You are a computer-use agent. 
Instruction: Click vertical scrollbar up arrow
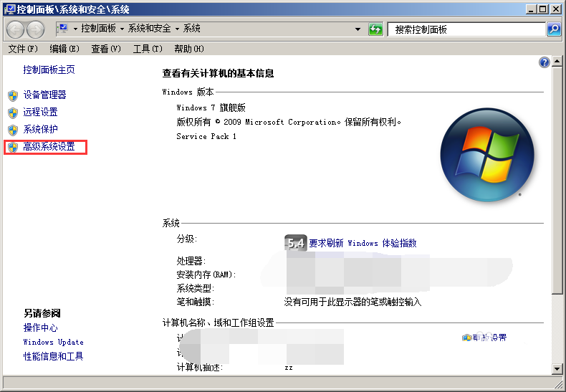click(557, 62)
